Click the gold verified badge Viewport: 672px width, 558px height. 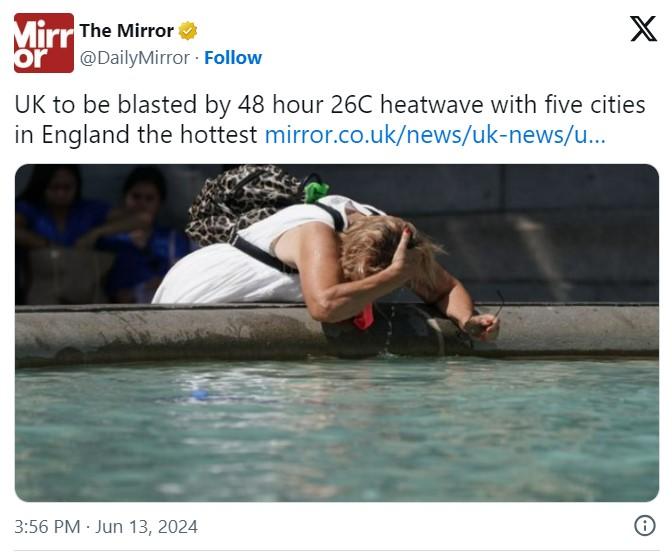click(x=188, y=31)
